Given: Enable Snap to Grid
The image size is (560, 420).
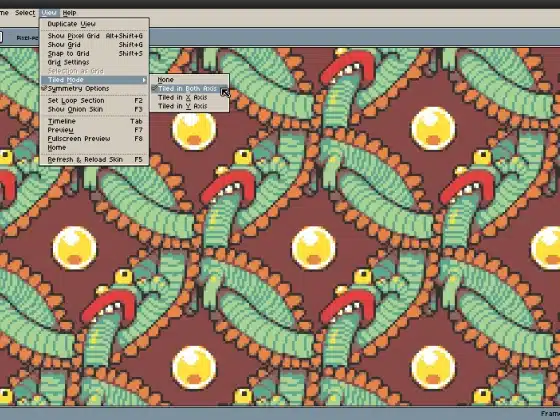Looking at the screenshot, I should (94, 54).
